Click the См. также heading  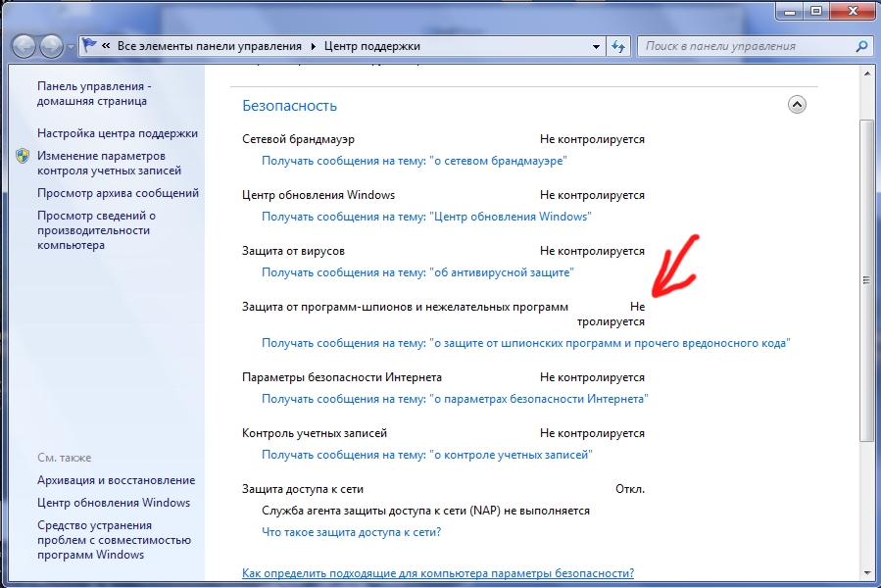64,458
